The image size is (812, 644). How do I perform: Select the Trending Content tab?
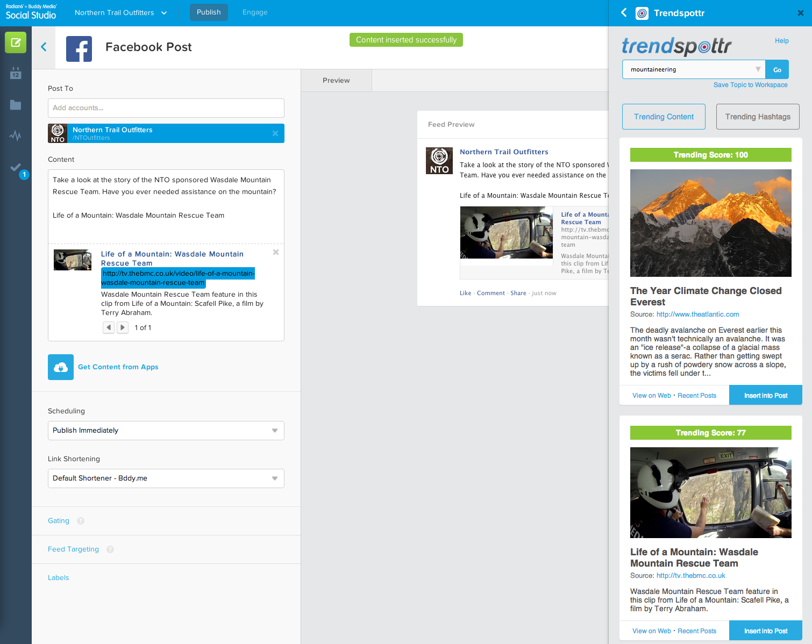click(664, 117)
